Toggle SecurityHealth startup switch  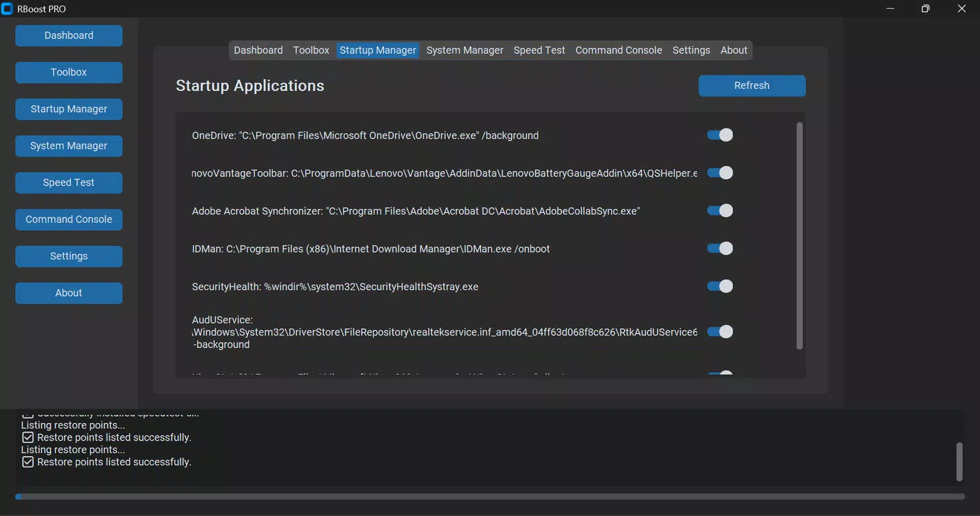point(720,286)
